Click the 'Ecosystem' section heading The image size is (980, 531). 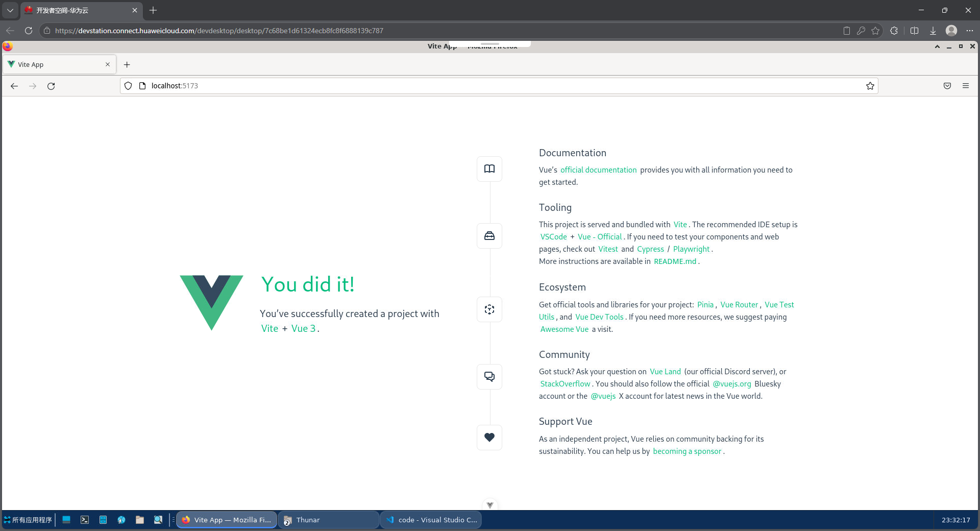click(x=562, y=287)
